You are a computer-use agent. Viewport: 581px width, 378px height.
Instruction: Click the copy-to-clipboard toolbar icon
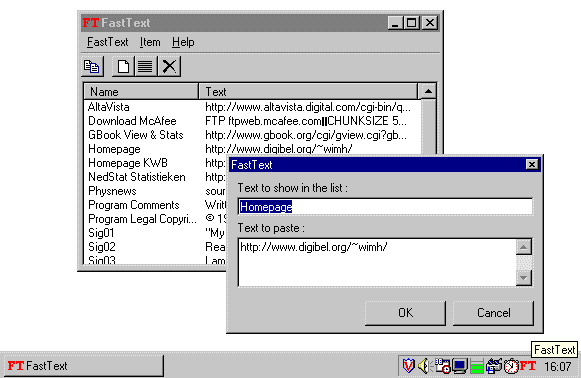coord(92,67)
